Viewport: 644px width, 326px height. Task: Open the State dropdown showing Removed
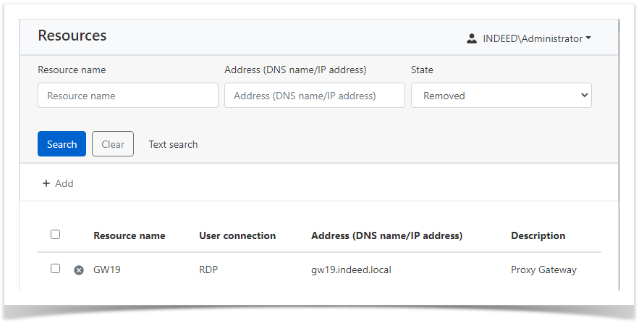coord(501,96)
